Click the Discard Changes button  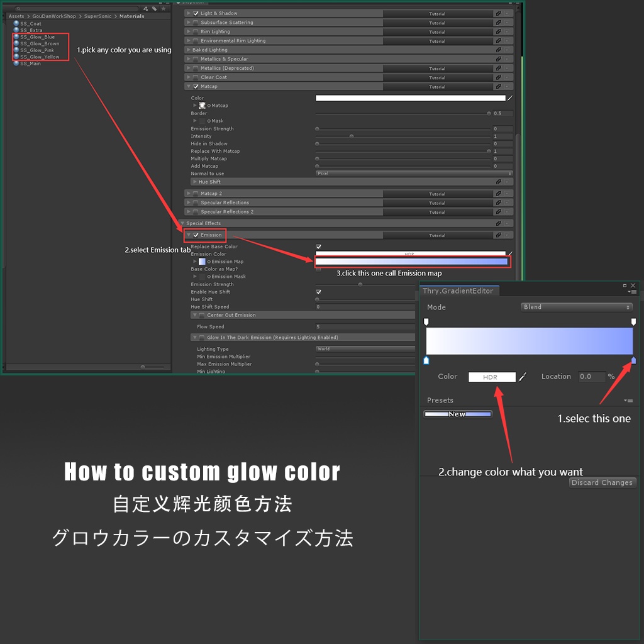coord(602,482)
